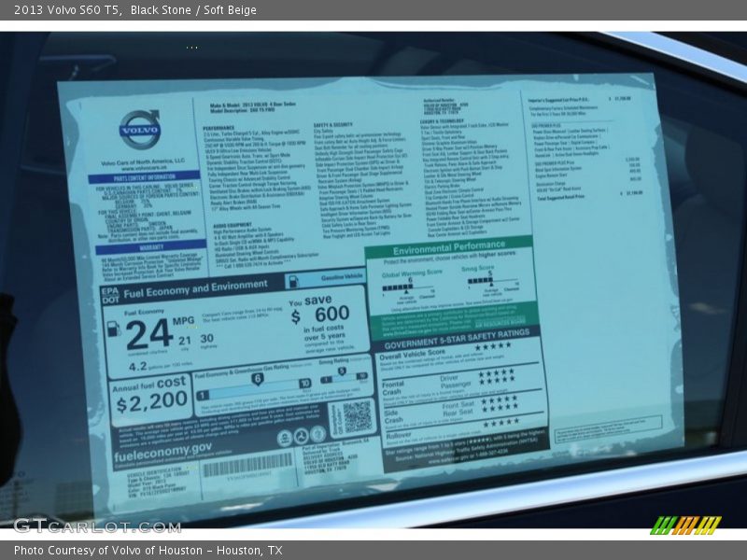This screenshot has height=560, width=747.
Task: Click the EPA DOT badge
Action: tap(110, 295)
